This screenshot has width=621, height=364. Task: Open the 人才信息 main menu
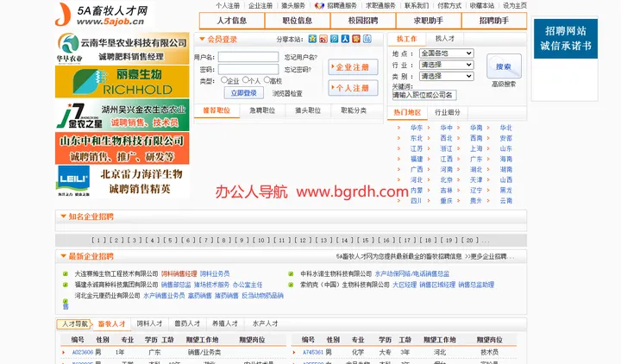[x=232, y=21]
